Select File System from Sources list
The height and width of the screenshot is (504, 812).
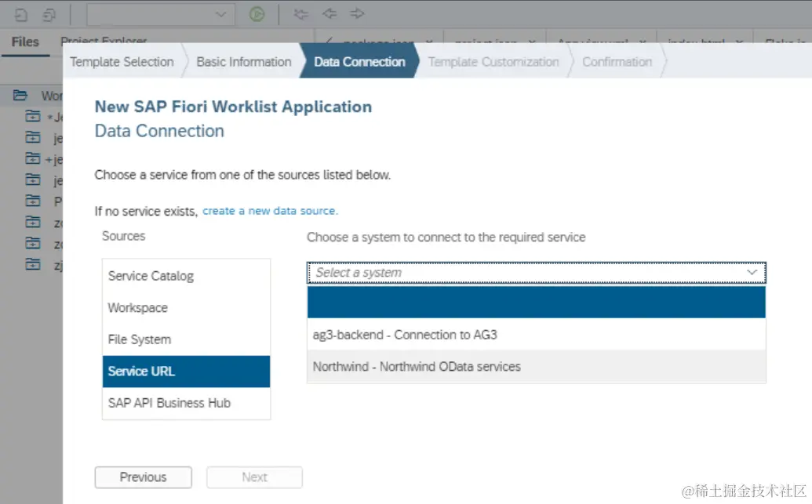[140, 339]
